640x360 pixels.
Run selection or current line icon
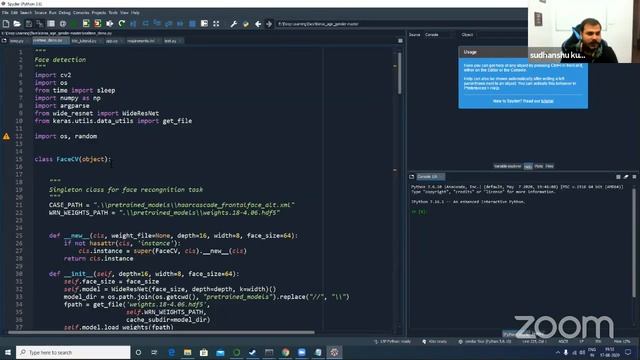point(109,24)
